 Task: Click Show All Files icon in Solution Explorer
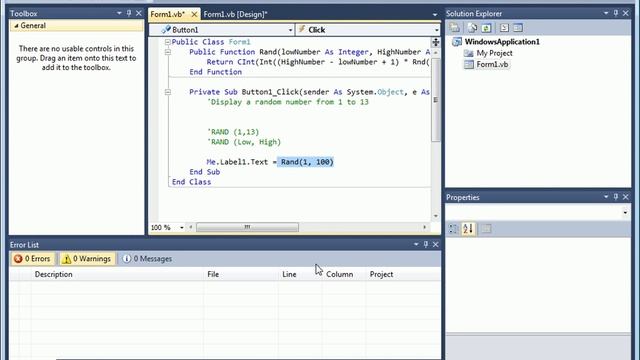[x=472, y=28]
